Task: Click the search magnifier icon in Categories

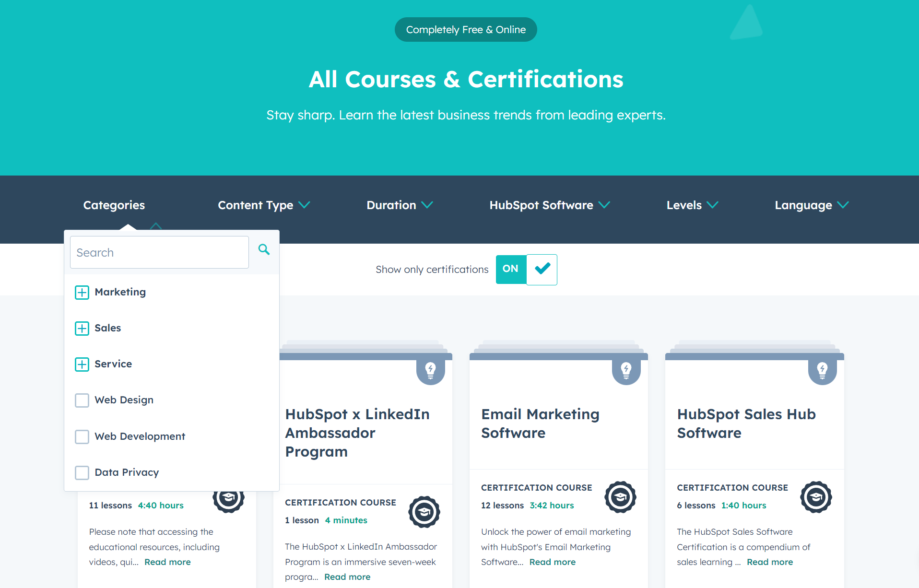Action: [x=264, y=249]
